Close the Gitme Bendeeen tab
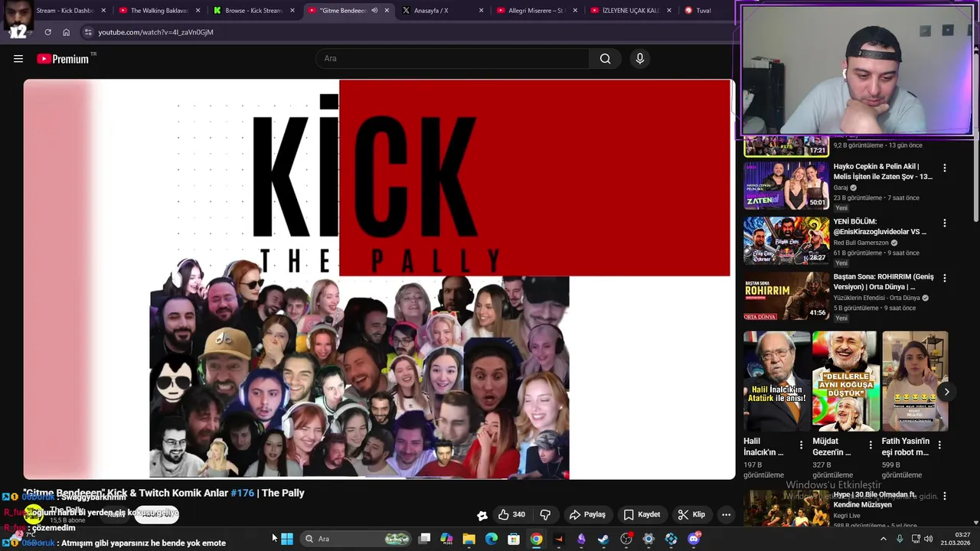 [x=387, y=11]
